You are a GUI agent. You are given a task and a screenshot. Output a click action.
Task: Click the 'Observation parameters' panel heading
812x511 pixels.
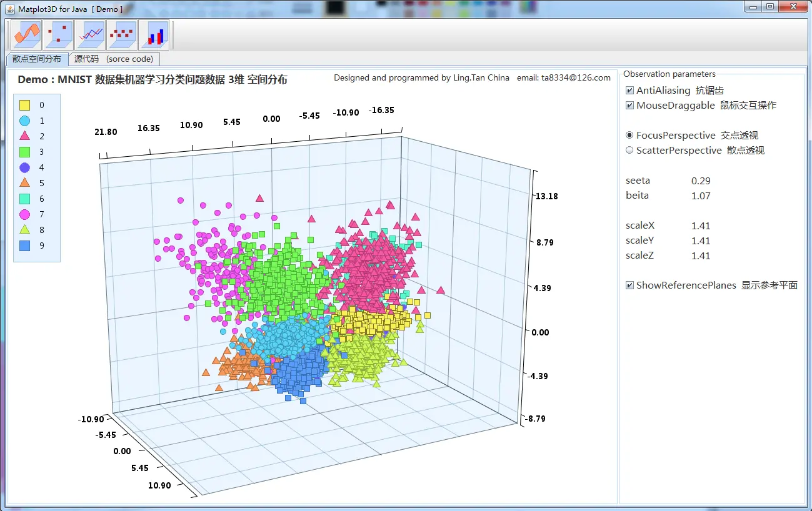tap(669, 74)
